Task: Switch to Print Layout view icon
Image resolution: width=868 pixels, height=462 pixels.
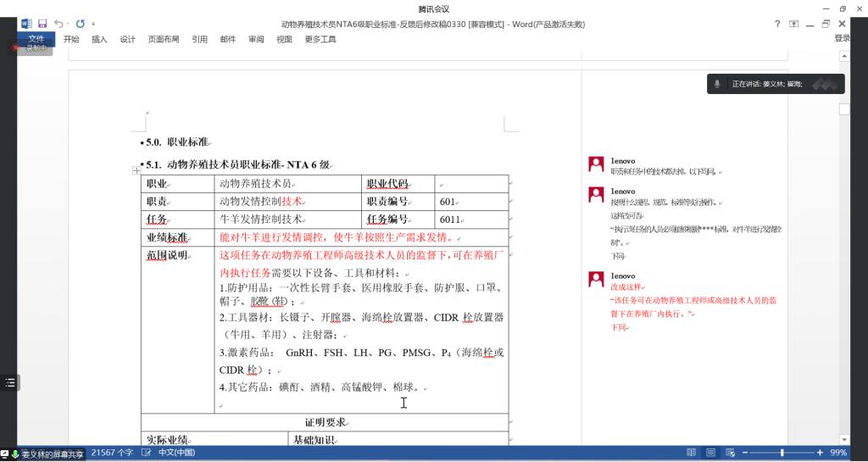Action: tap(711, 453)
